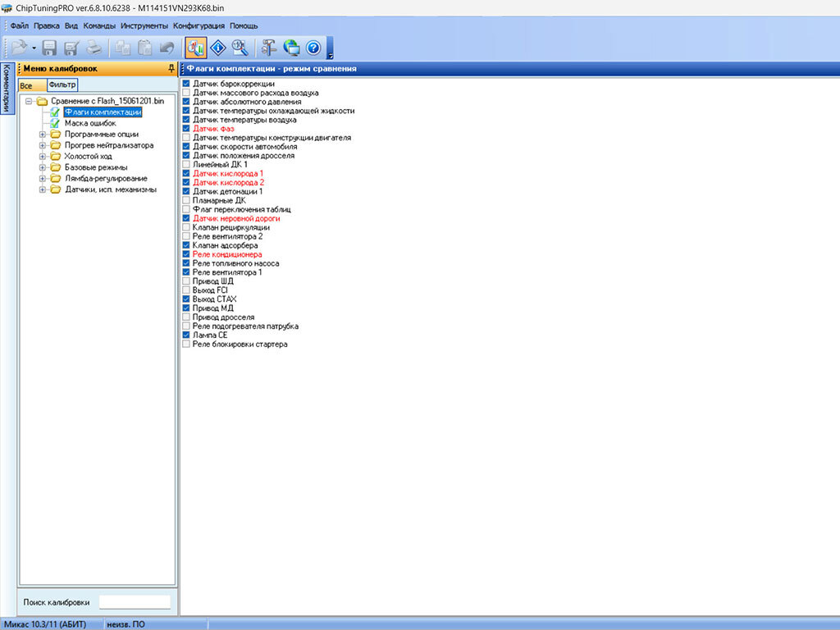Screen dimensions: 840x630
Task: Click the globe and monitor network icon
Action: coord(291,48)
